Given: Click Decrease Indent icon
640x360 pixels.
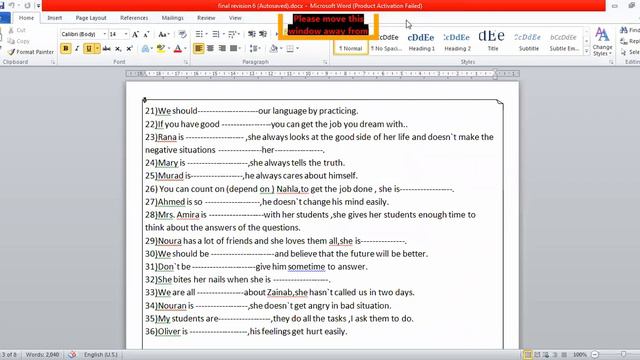Looking at the screenshot, I should click(x=252, y=34).
